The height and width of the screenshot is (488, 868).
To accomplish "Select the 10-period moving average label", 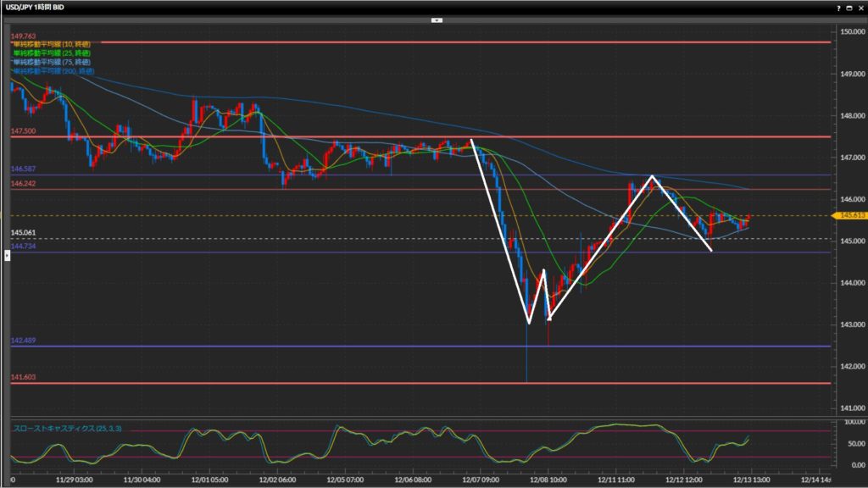I will pos(53,44).
